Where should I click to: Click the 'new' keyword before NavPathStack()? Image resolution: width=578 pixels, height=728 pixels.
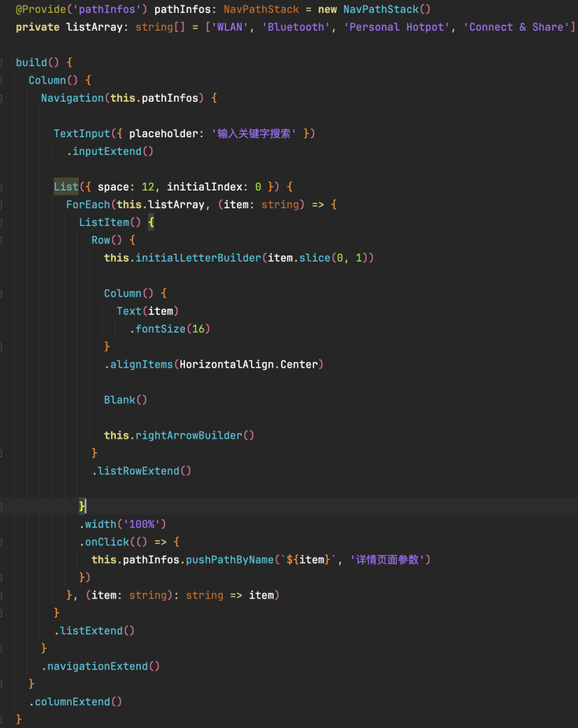(x=327, y=9)
